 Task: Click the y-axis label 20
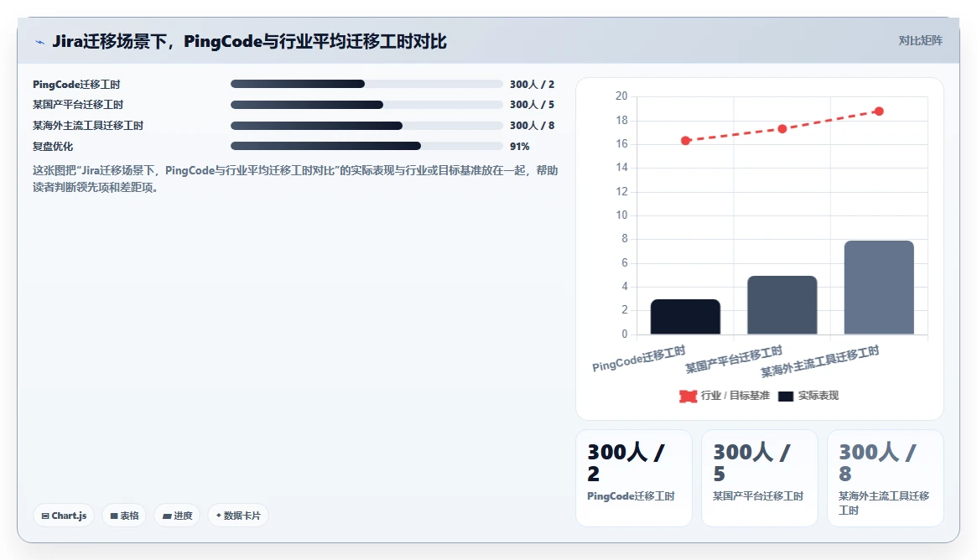pyautogui.click(x=621, y=96)
